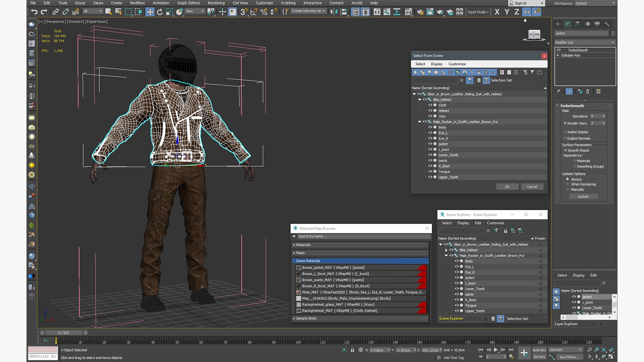Click the Sign In button
The width and height of the screenshot is (644, 362).
click(x=526, y=3)
